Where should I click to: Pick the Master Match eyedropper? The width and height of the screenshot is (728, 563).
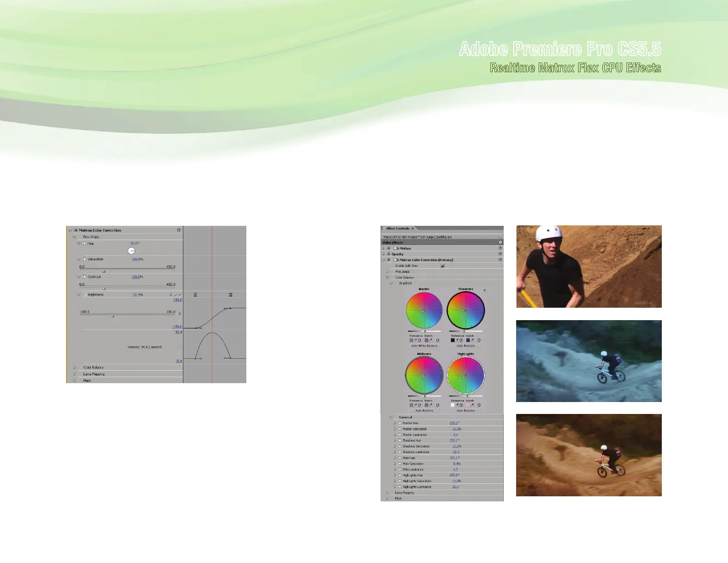coord(431,340)
